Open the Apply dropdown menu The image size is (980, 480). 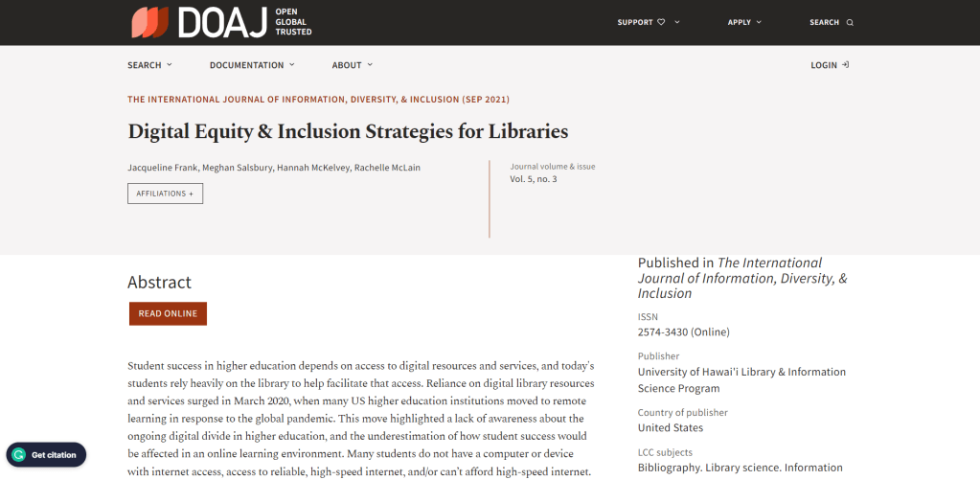744,22
